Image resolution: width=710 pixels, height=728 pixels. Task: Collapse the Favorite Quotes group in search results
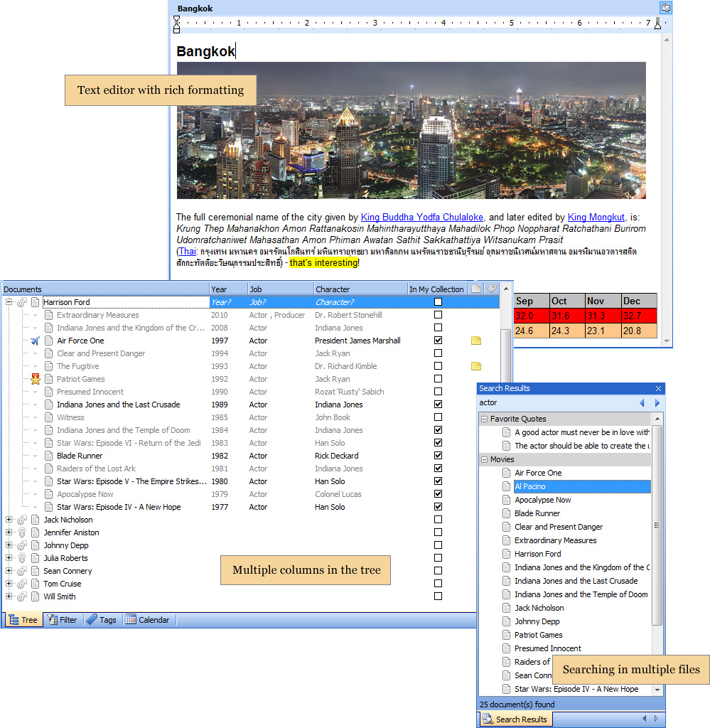click(484, 419)
